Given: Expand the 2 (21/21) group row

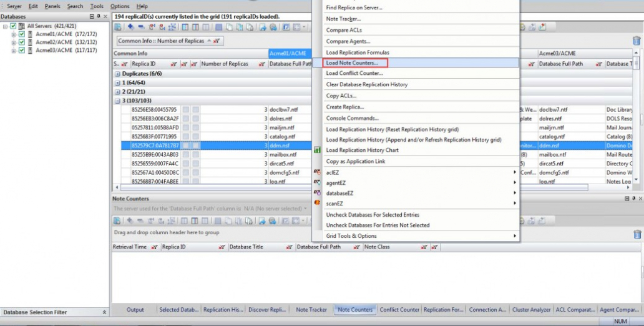Looking at the screenshot, I should coord(117,92).
